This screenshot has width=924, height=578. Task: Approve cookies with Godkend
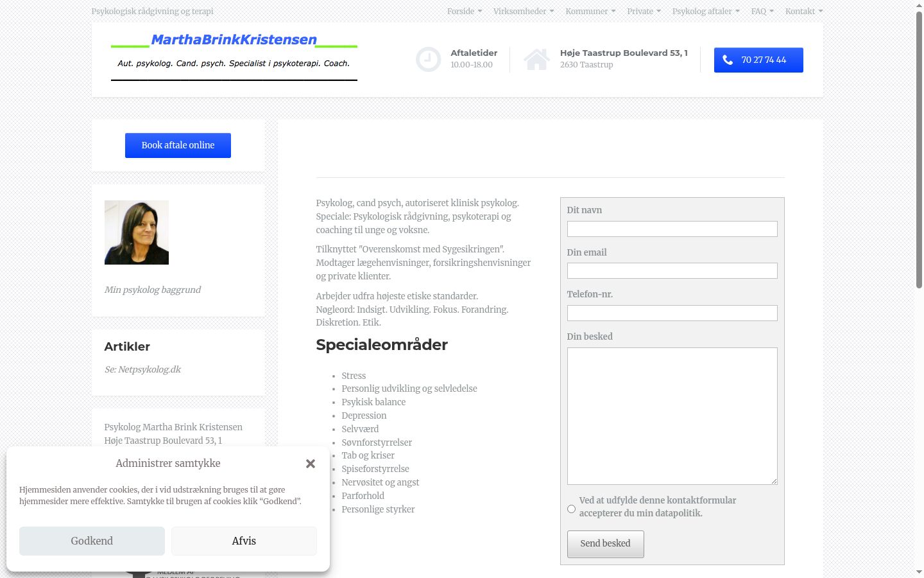pos(92,541)
